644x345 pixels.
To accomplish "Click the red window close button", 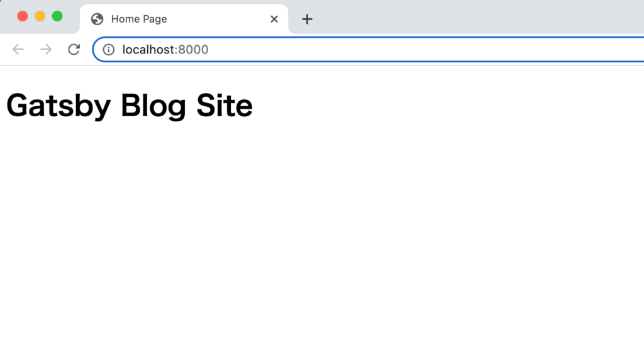I will (x=23, y=16).
